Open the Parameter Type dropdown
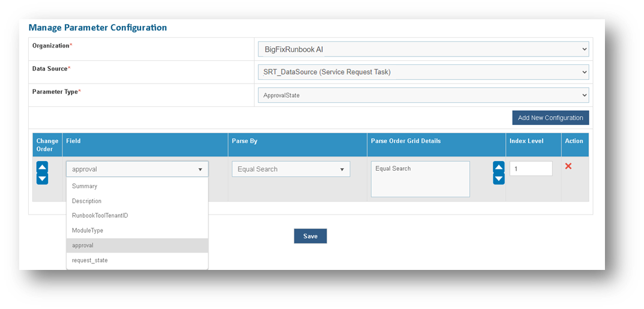The height and width of the screenshot is (309, 644). pyautogui.click(x=423, y=95)
